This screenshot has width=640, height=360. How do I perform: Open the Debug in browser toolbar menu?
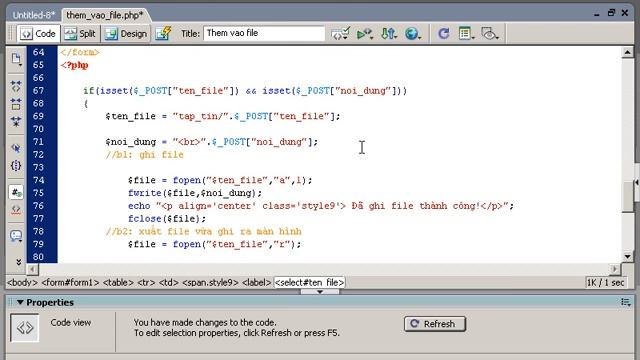click(364, 33)
